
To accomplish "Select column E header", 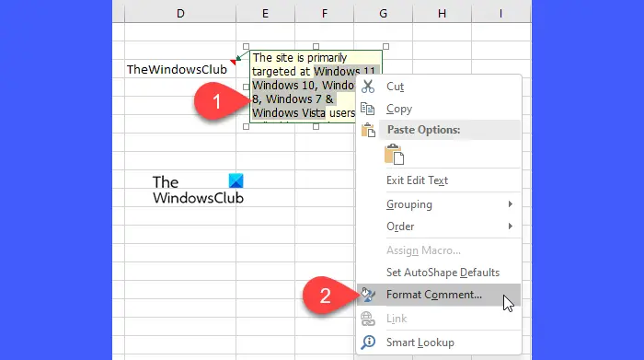I will pyautogui.click(x=265, y=13).
